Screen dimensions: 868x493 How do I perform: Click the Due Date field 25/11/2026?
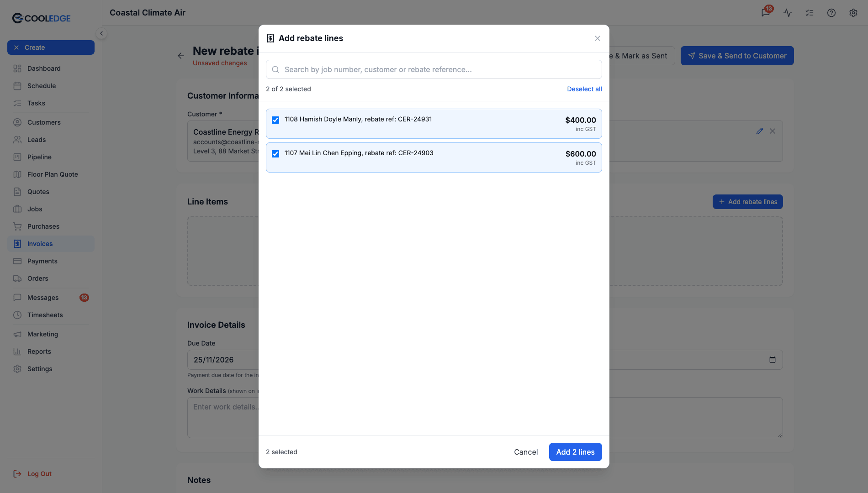pyautogui.click(x=223, y=360)
